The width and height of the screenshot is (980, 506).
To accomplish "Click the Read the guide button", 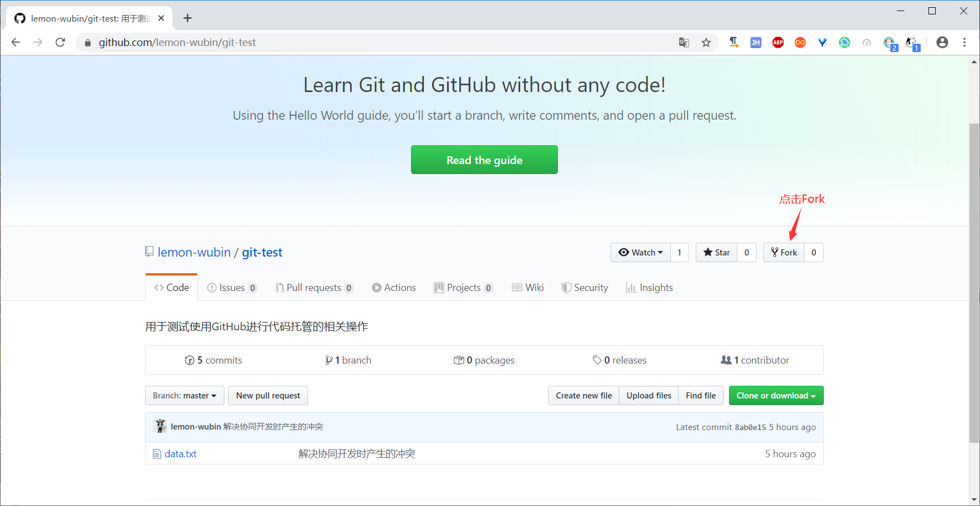I will coord(484,160).
